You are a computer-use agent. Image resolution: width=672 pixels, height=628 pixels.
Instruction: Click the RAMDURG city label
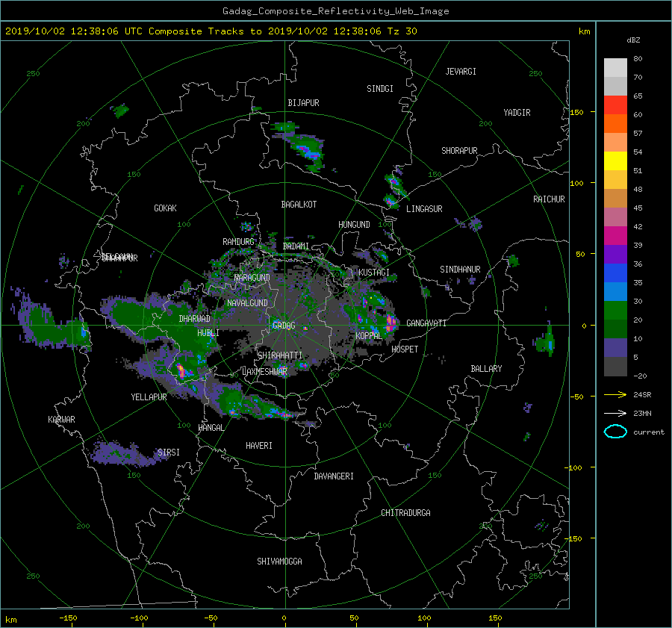(x=238, y=242)
